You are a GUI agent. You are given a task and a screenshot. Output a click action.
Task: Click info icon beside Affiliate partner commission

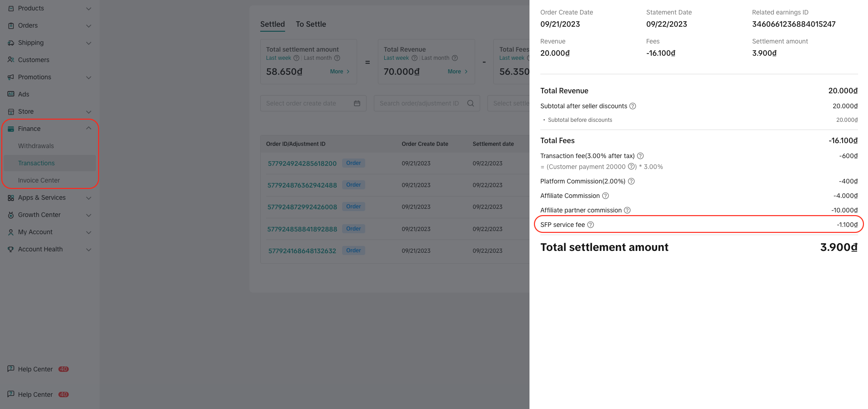click(627, 210)
